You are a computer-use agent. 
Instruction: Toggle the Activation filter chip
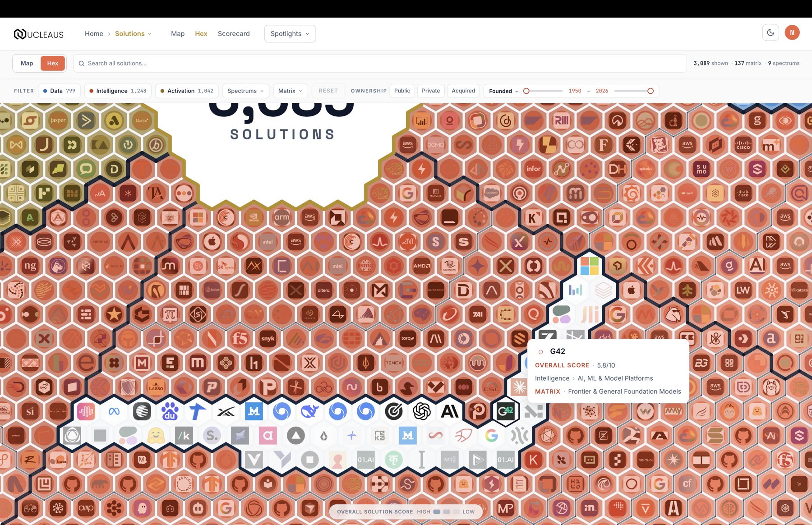coord(187,91)
